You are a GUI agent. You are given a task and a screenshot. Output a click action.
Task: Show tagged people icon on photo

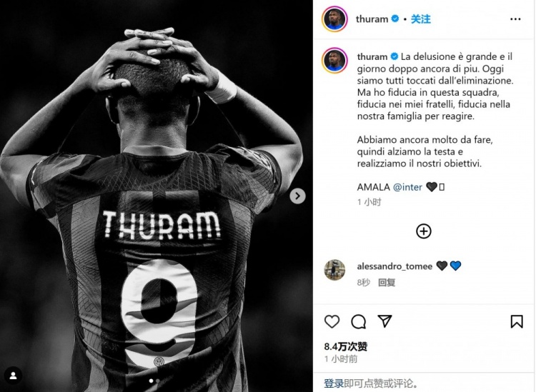click(14, 376)
